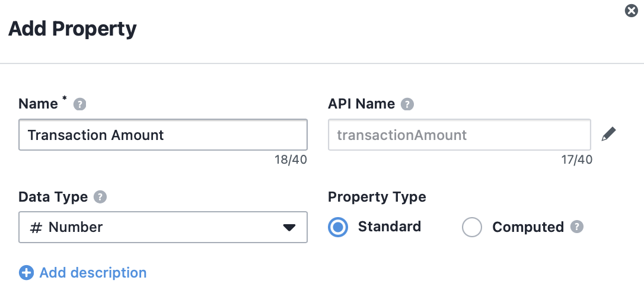
Task: Show help for Data Type field
Action: 100,198
